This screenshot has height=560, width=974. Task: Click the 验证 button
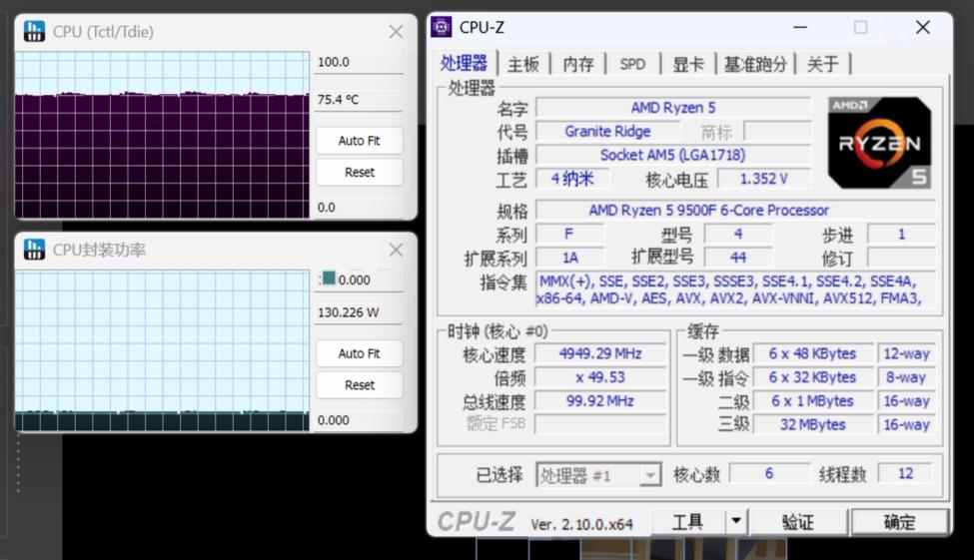(x=798, y=522)
